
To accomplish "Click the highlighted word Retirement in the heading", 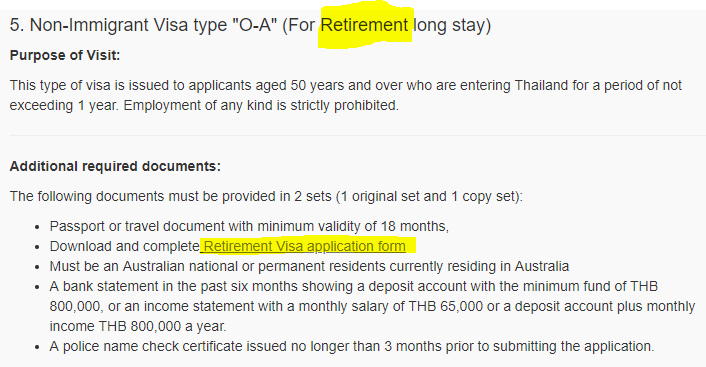I will tap(364, 25).
